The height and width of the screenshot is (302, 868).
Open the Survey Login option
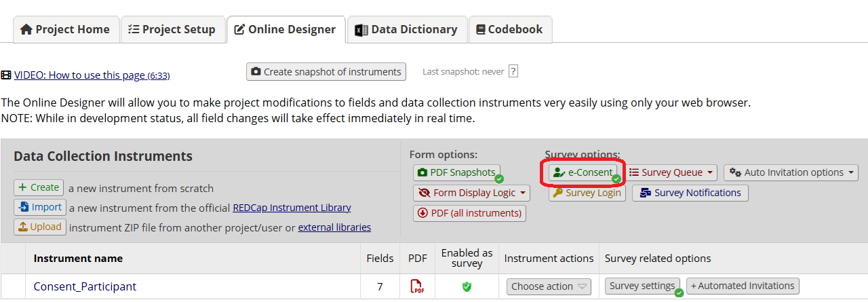point(587,193)
